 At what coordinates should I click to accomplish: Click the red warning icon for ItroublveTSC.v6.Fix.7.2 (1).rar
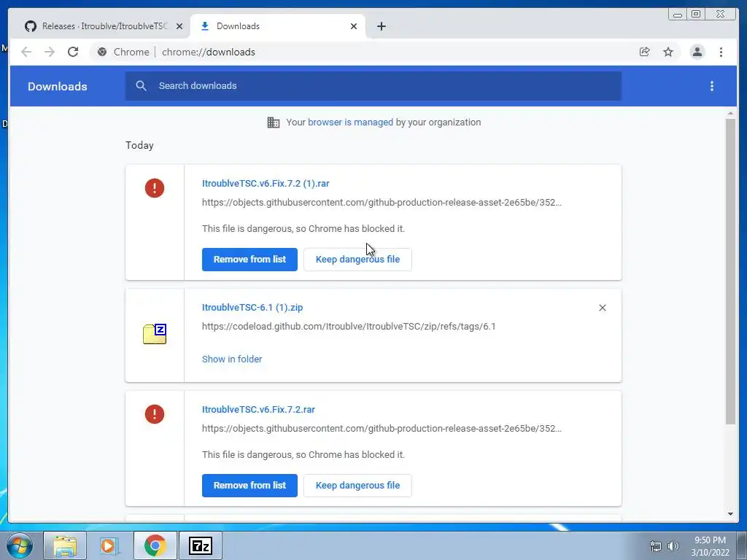point(155,188)
